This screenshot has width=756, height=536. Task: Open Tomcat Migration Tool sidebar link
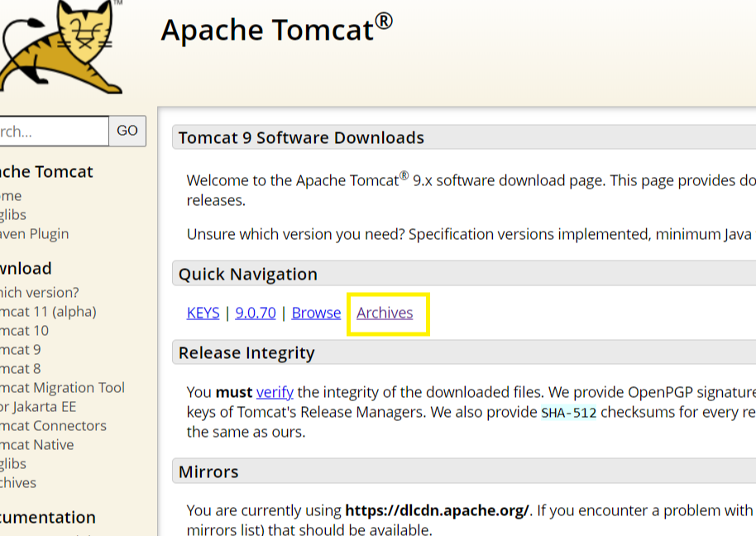click(x=62, y=388)
